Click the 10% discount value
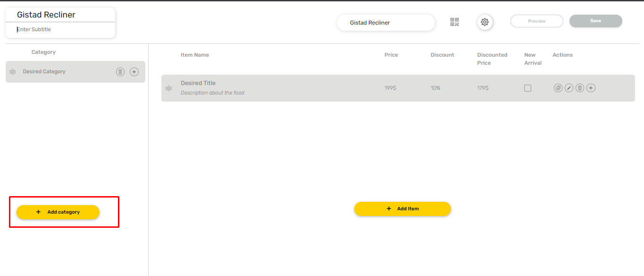The width and height of the screenshot is (644, 276). pyautogui.click(x=435, y=88)
